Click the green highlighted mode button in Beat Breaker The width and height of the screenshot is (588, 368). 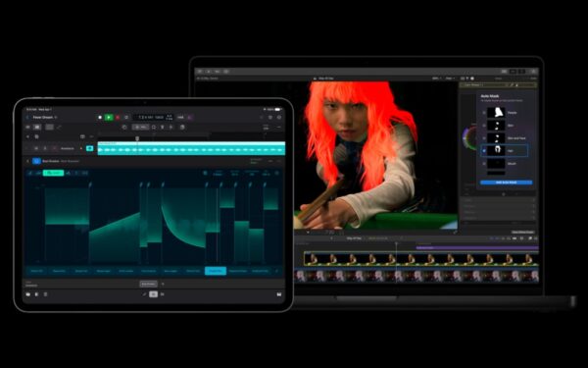(53, 173)
